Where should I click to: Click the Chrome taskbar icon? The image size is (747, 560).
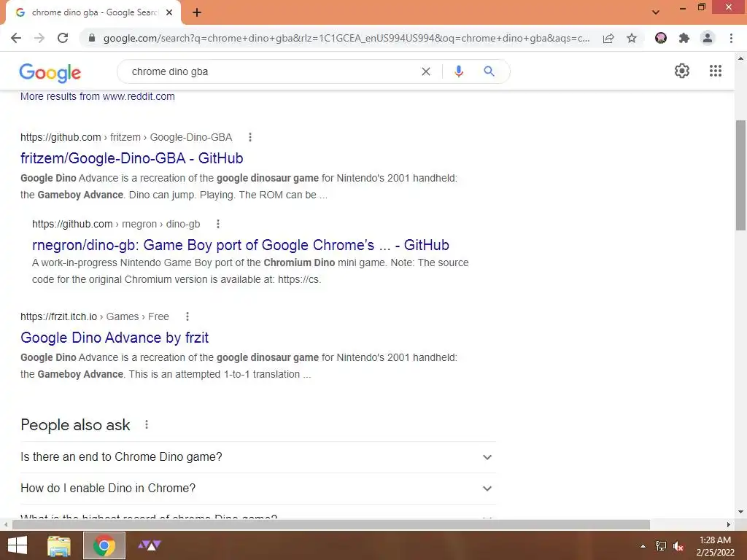click(104, 545)
